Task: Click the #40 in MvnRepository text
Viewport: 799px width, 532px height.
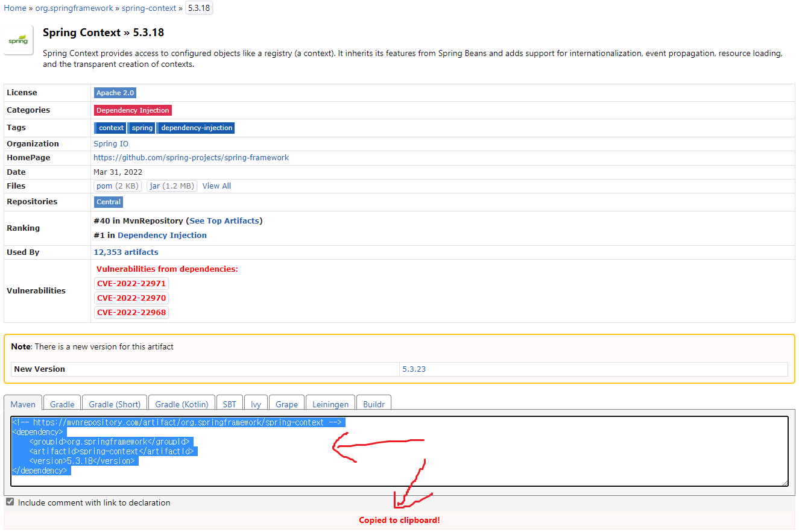Action: pyautogui.click(x=138, y=221)
